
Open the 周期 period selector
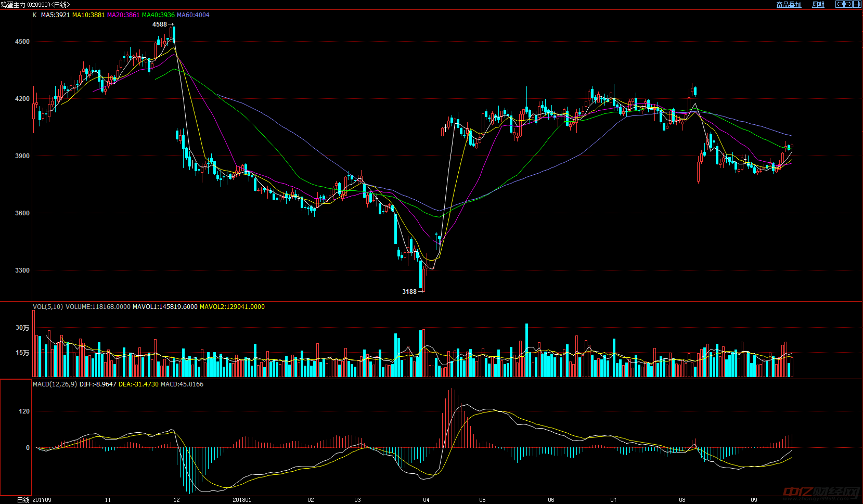tap(818, 5)
